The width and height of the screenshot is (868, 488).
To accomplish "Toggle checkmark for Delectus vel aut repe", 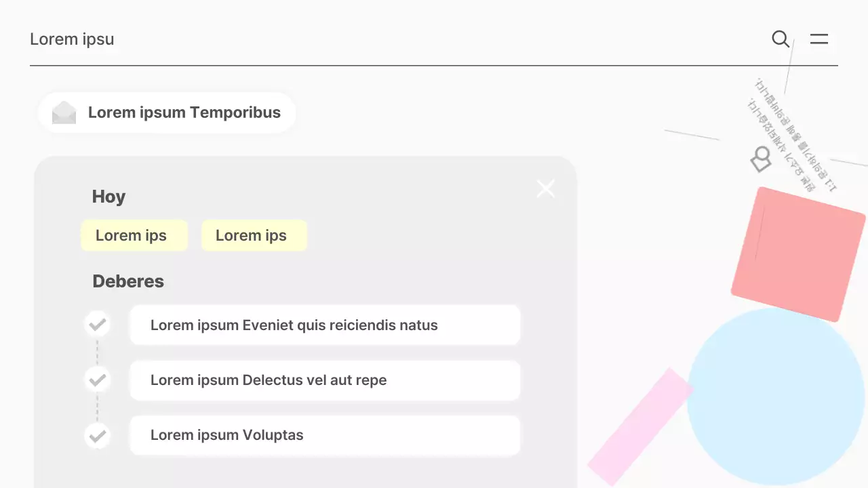I will tap(98, 380).
